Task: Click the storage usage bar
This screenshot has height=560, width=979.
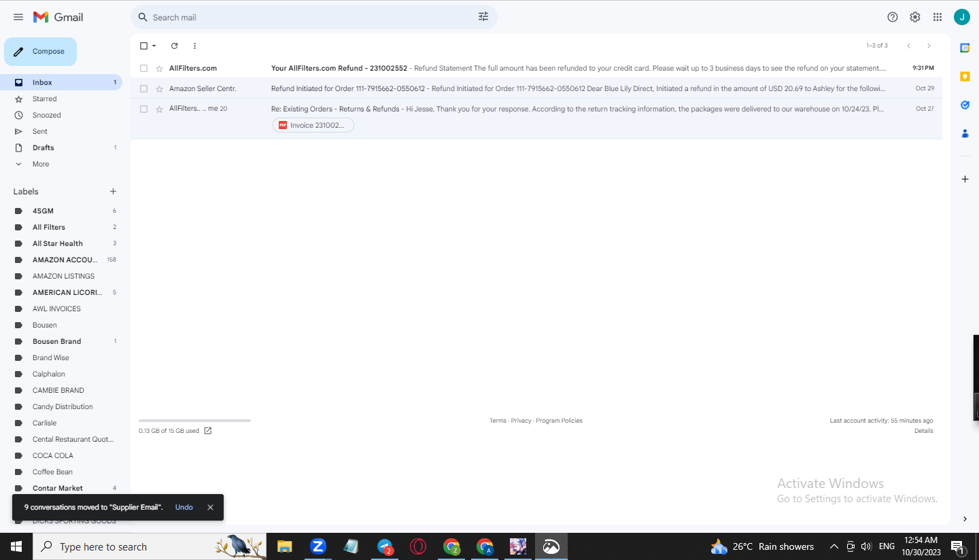Action: (x=194, y=421)
